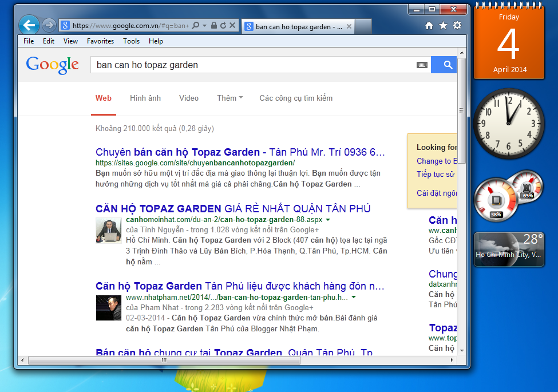Open CĂN HỘ TOPAZ GARDEN GIÁ RẺ NHẤT link
Viewport: 558px width, 392px height.
click(233, 208)
